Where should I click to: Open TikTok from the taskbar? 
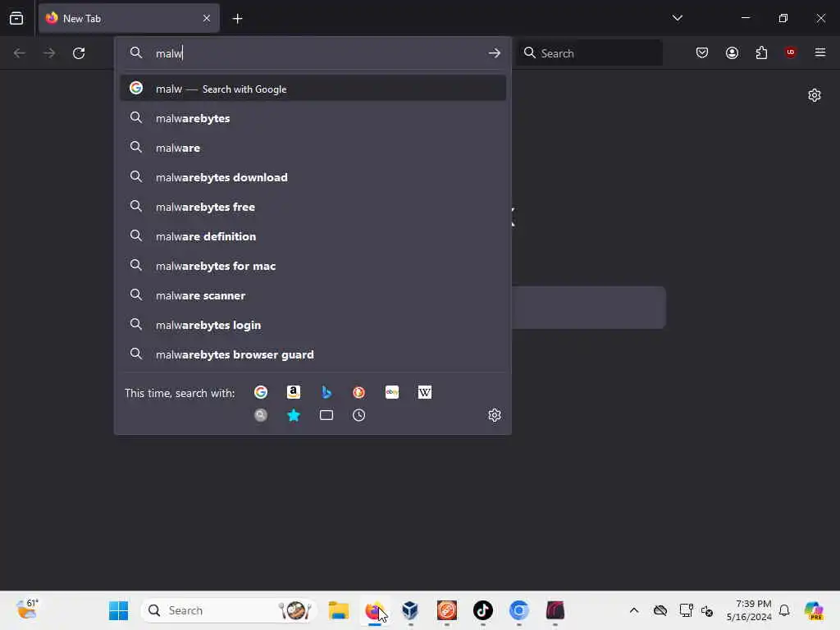482,610
